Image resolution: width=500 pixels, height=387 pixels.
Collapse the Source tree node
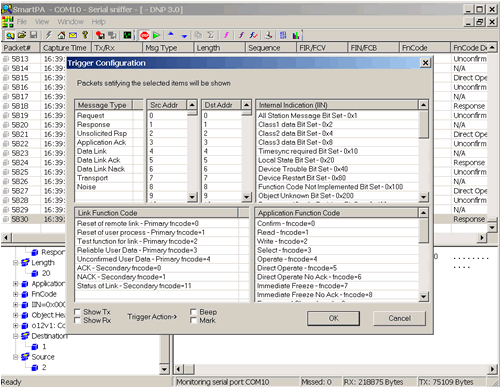(16, 357)
